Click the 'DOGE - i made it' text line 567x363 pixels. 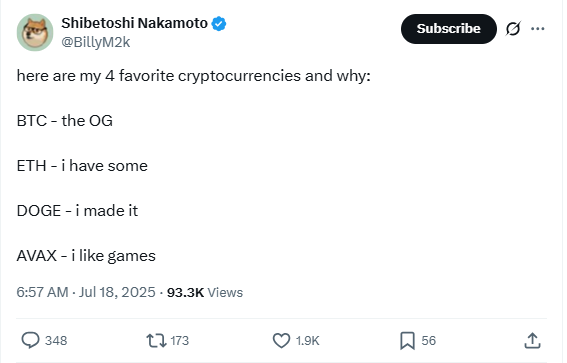(77, 211)
